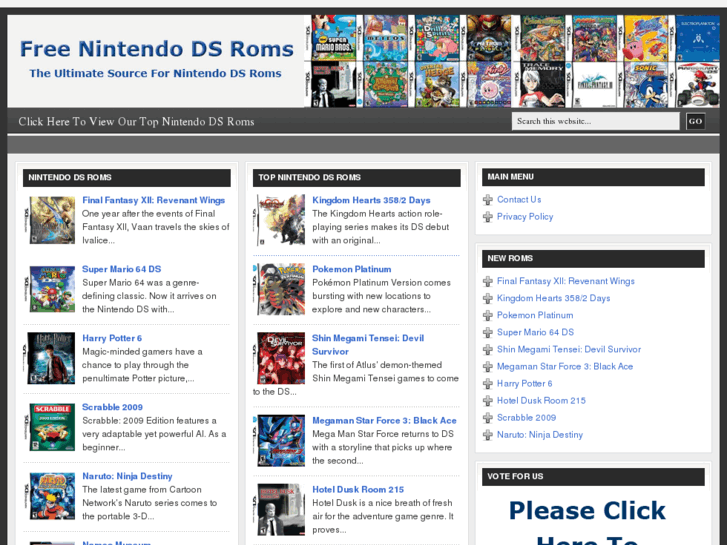Open Devil Survivor cover thumbnail
The width and height of the screenshot is (727, 545).
tap(280, 358)
